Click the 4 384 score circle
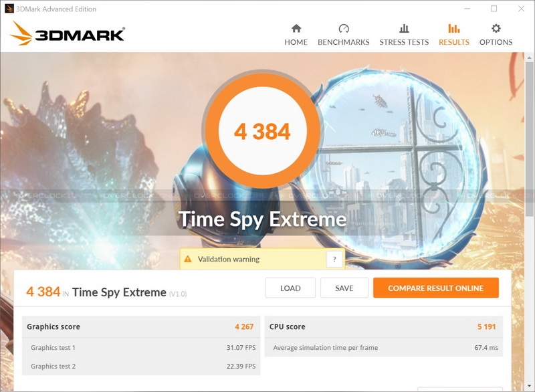 pyautogui.click(x=262, y=130)
